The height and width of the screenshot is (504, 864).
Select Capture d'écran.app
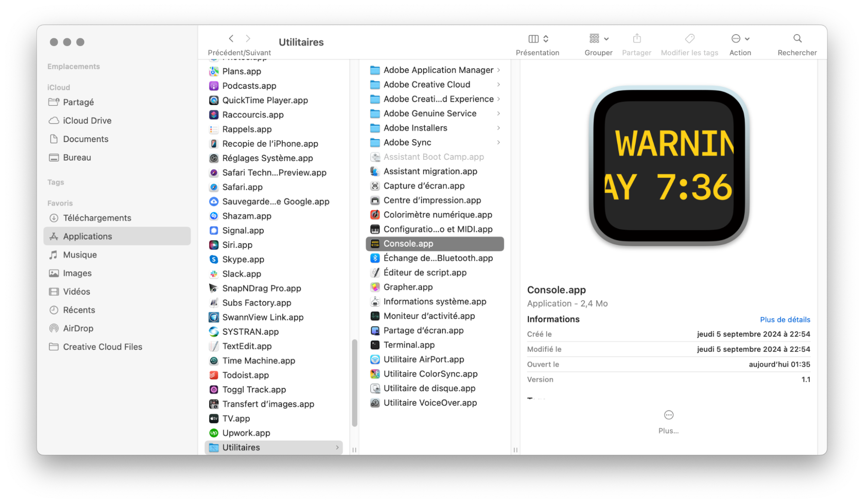point(424,185)
